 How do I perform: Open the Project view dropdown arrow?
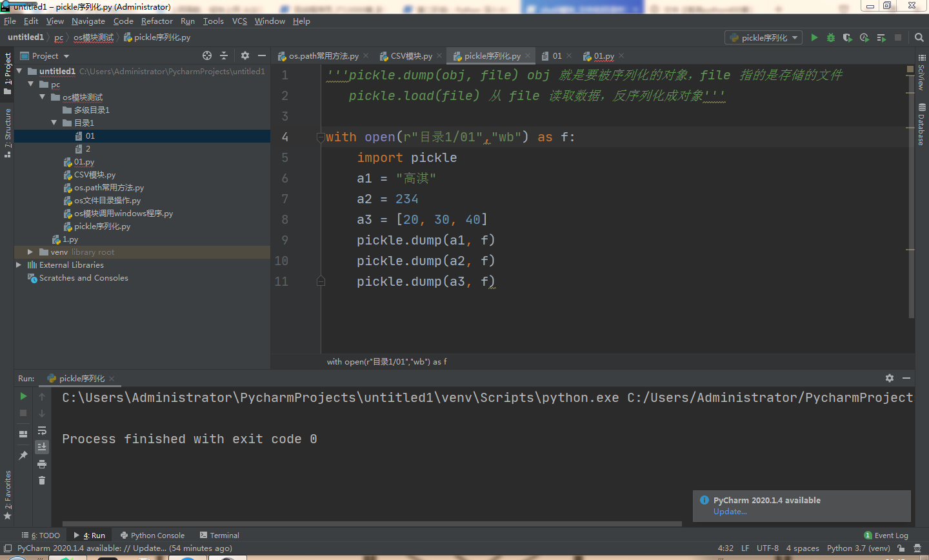pyautogui.click(x=66, y=56)
